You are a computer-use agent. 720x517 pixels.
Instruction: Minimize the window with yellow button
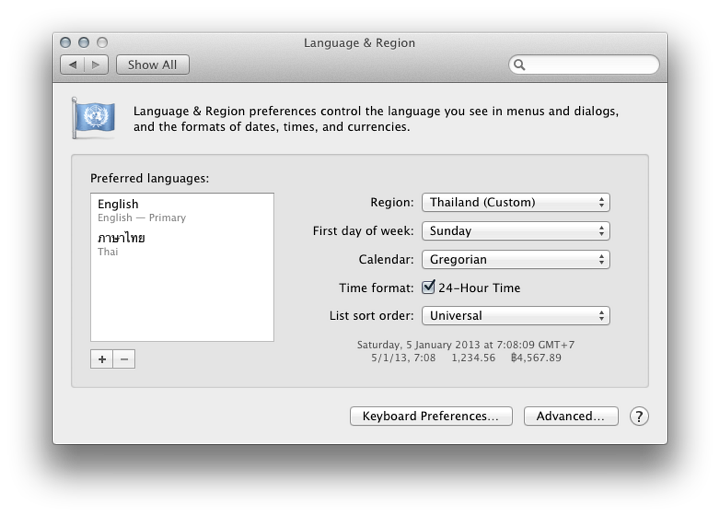tap(84, 43)
